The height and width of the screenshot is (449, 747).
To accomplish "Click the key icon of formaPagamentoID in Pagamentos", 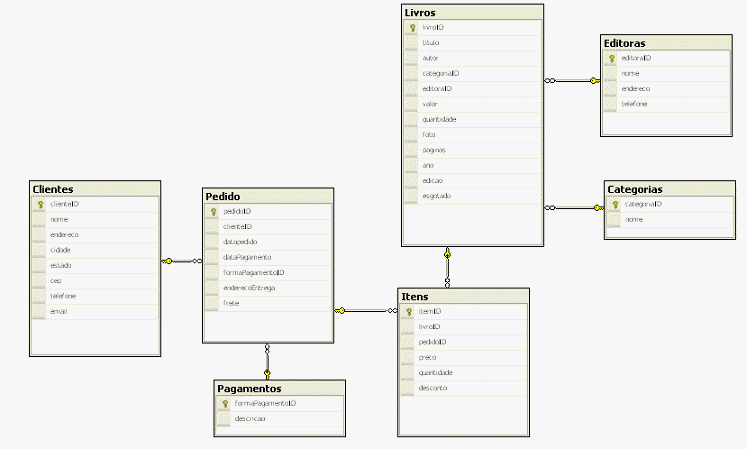I will tap(225, 404).
